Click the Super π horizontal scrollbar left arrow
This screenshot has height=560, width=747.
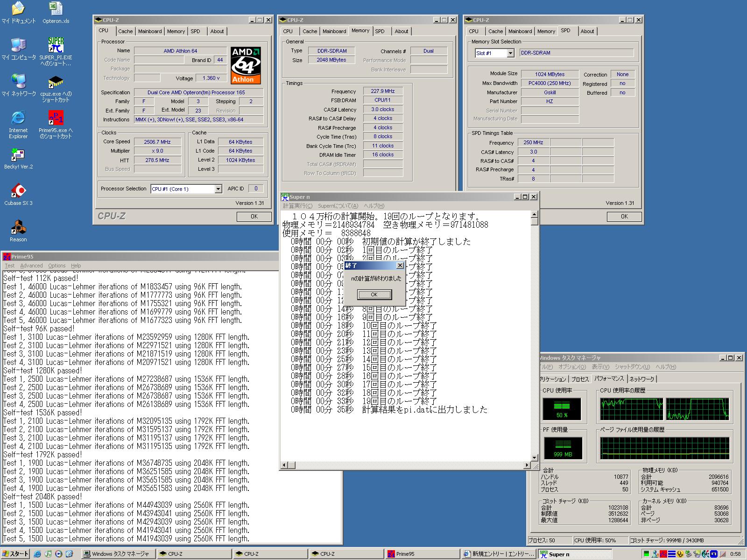(x=284, y=465)
